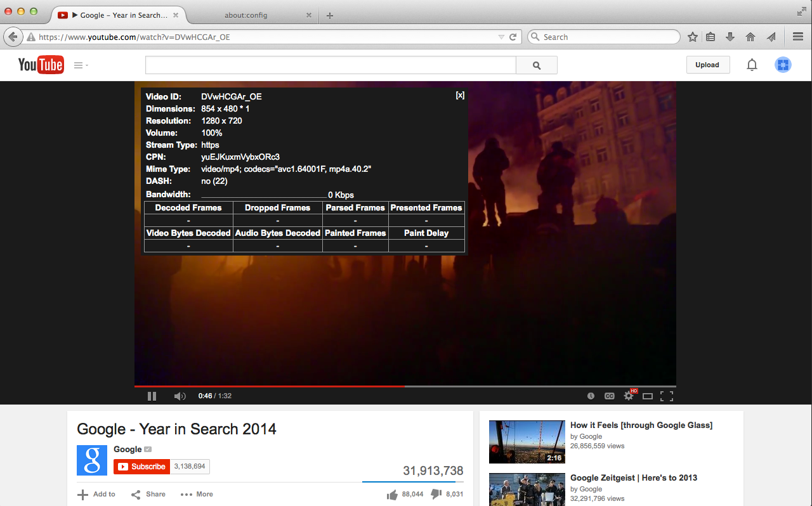Open Google Zeitgeist 2013 thumbnail
The height and width of the screenshot is (506, 812).
(527, 490)
